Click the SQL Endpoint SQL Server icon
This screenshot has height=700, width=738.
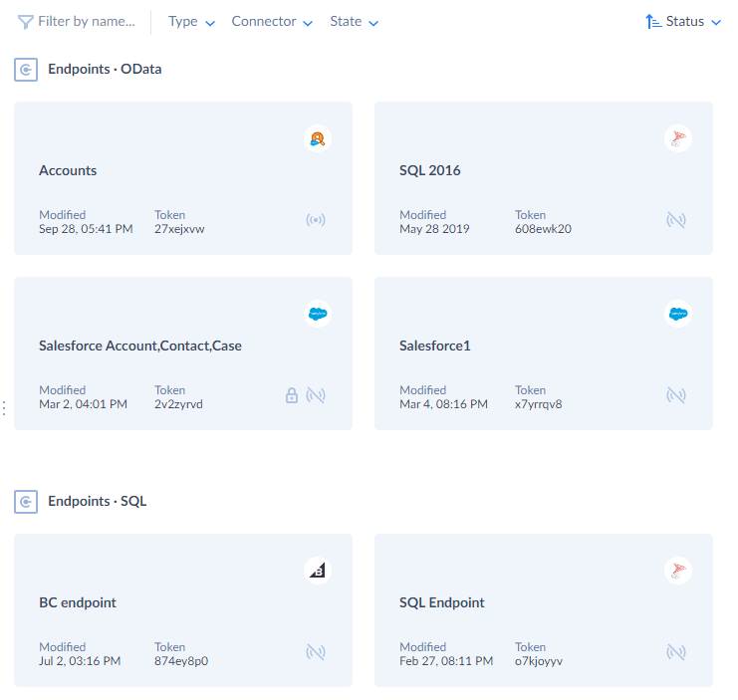point(678,571)
